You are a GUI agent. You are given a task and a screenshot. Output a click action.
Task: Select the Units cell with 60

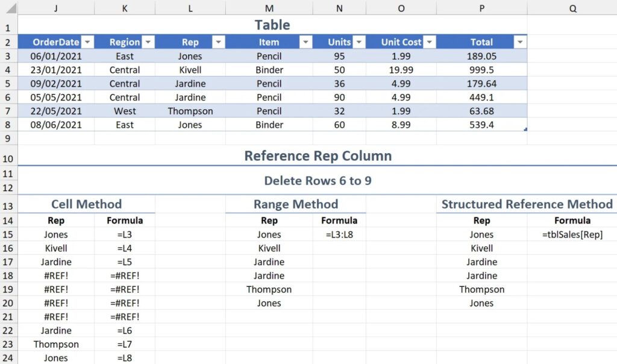[x=339, y=125]
